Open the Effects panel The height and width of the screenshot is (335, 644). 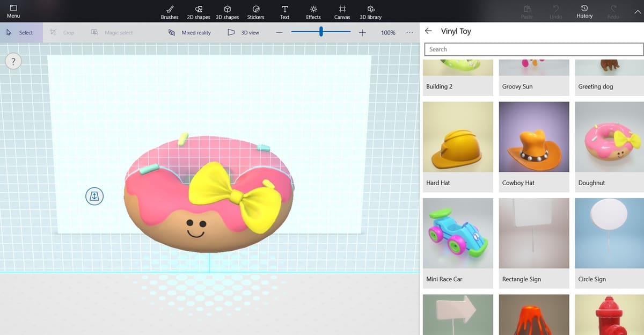(313, 12)
